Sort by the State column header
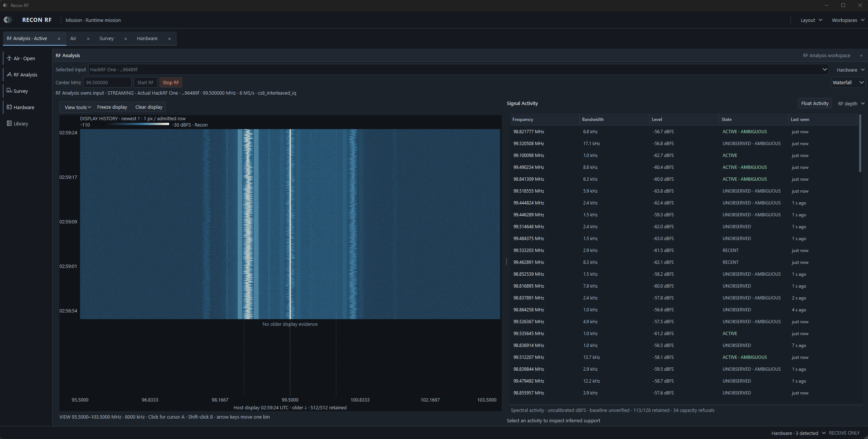Viewport: 868px width, 439px height. (754, 119)
